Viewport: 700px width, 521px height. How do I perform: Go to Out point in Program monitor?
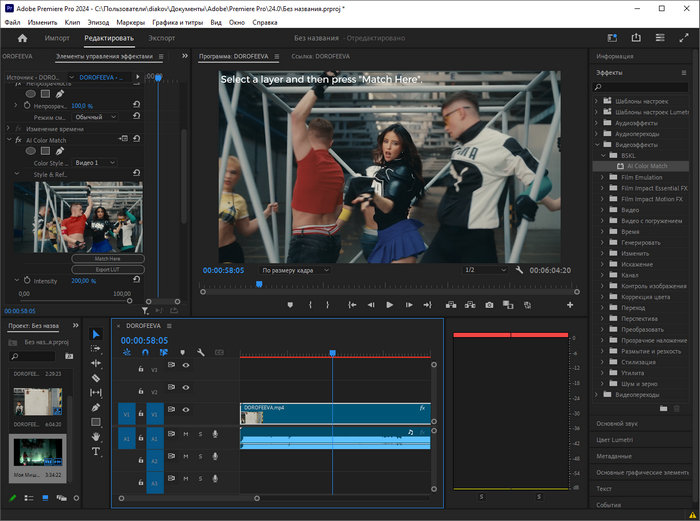click(x=427, y=305)
